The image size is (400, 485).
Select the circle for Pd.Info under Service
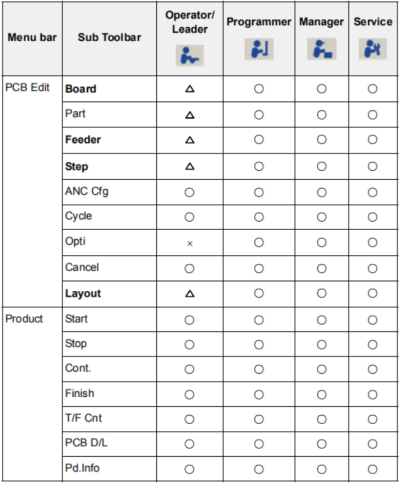[x=372, y=469]
